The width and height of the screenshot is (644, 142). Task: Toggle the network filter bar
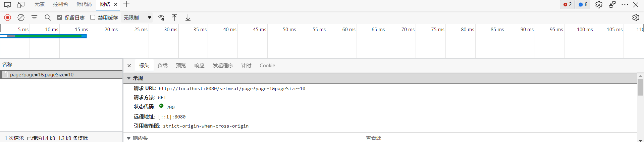(x=34, y=17)
